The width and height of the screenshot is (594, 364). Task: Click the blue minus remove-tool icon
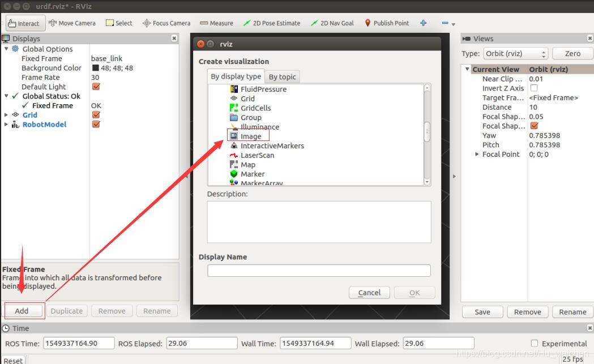(x=445, y=23)
